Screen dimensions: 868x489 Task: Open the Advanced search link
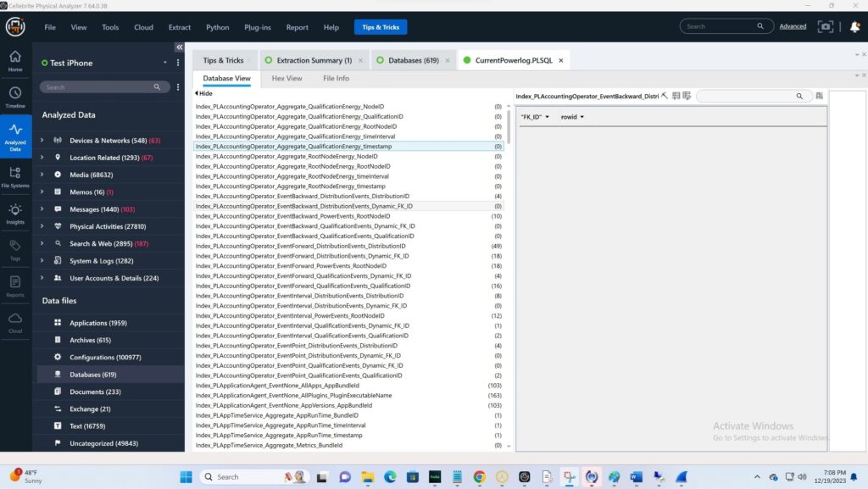tap(793, 26)
